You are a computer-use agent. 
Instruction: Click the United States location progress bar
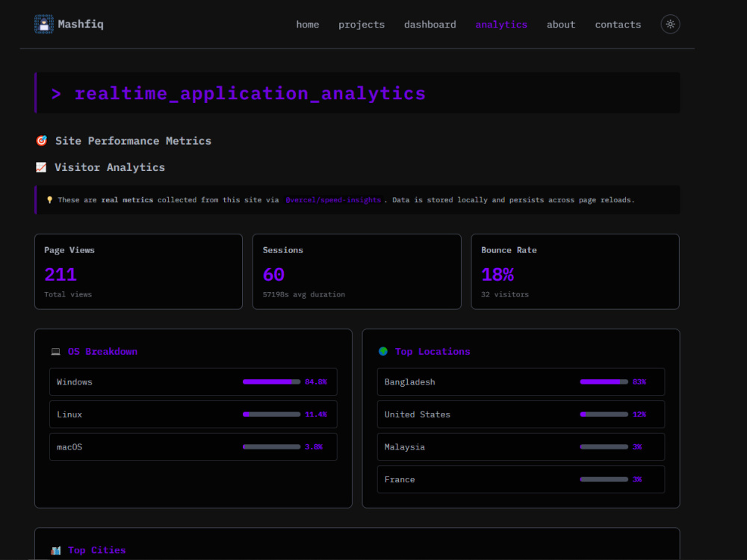(604, 414)
